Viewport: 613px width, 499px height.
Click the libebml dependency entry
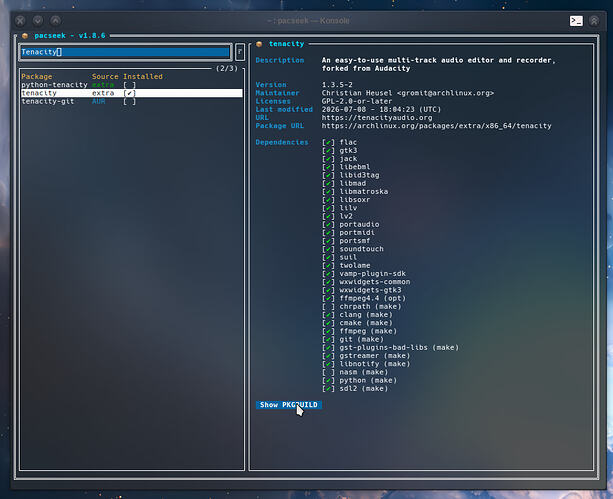(355, 167)
